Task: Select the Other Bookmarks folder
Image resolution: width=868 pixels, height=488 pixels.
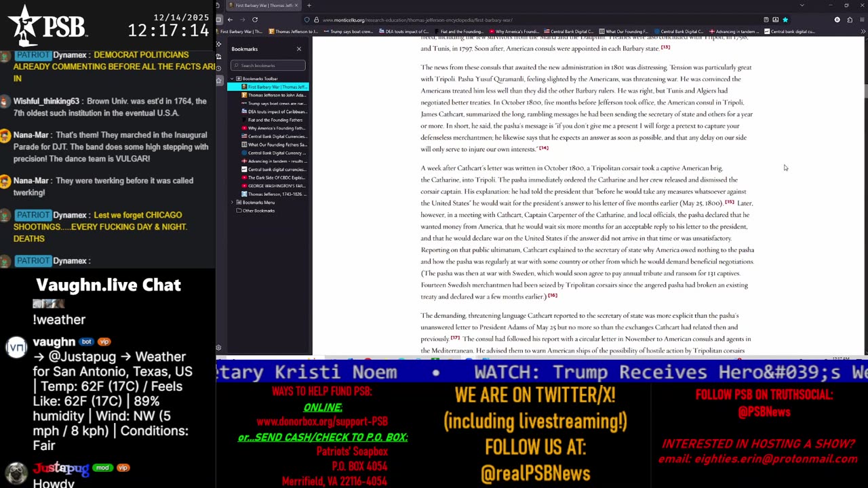Action: point(258,211)
